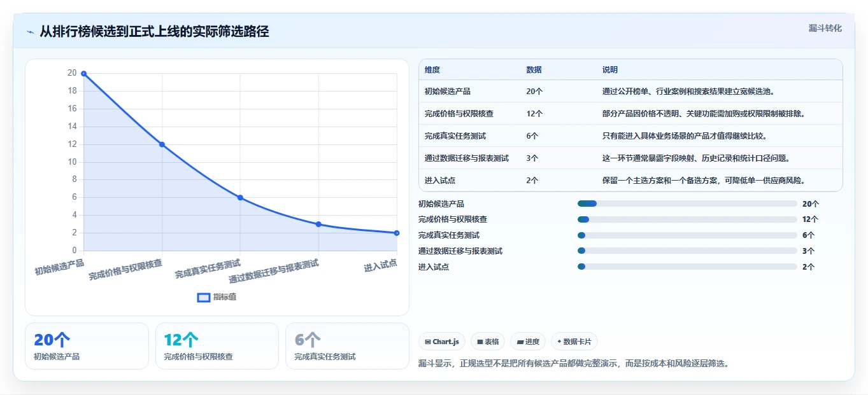The height and width of the screenshot is (395, 868).
Task: Click the 6个 完成真实任务测试 data card
Action: (347, 346)
